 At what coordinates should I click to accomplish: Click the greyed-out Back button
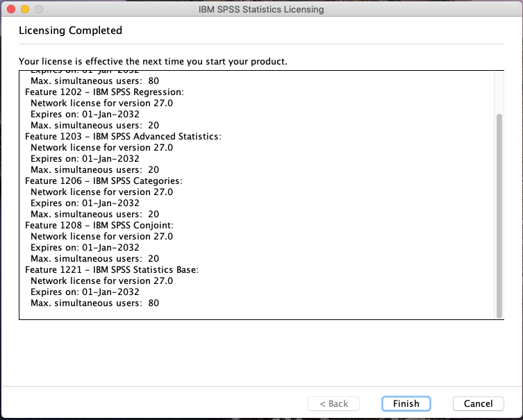[x=333, y=403]
